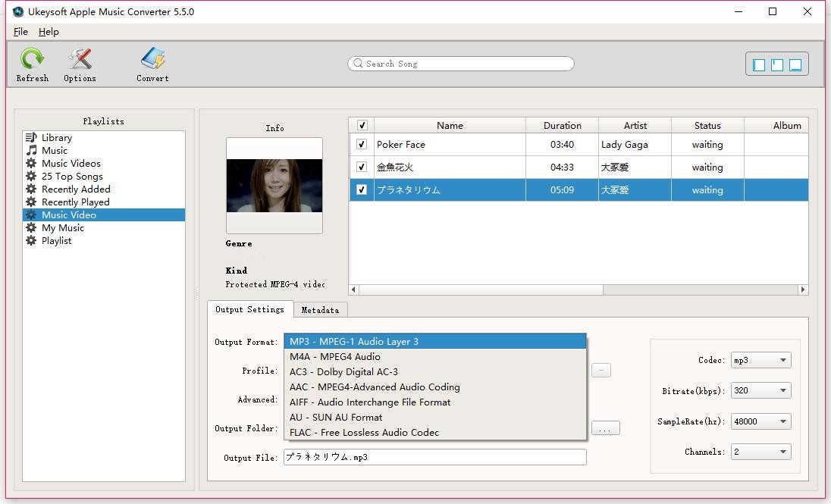Viewport: 831px width, 504px height.
Task: Select the 25 Top Songs playlist
Action: (104, 176)
